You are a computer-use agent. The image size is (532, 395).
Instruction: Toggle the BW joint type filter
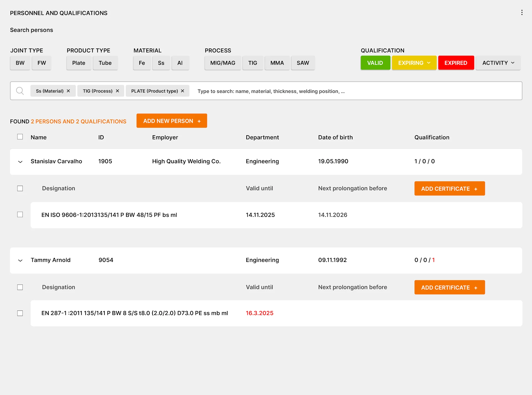pyautogui.click(x=20, y=63)
